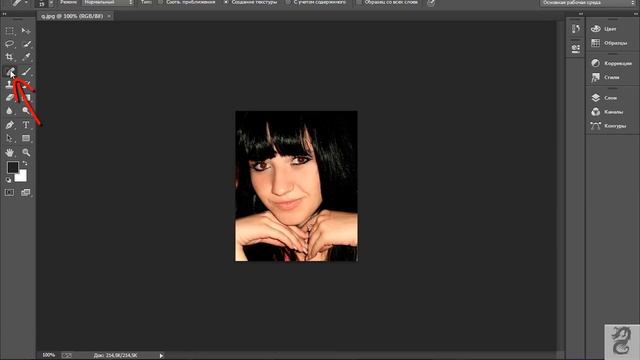The width and height of the screenshot is (640, 360).
Task: Open the Каналы (Channels) panel
Action: tap(607, 112)
